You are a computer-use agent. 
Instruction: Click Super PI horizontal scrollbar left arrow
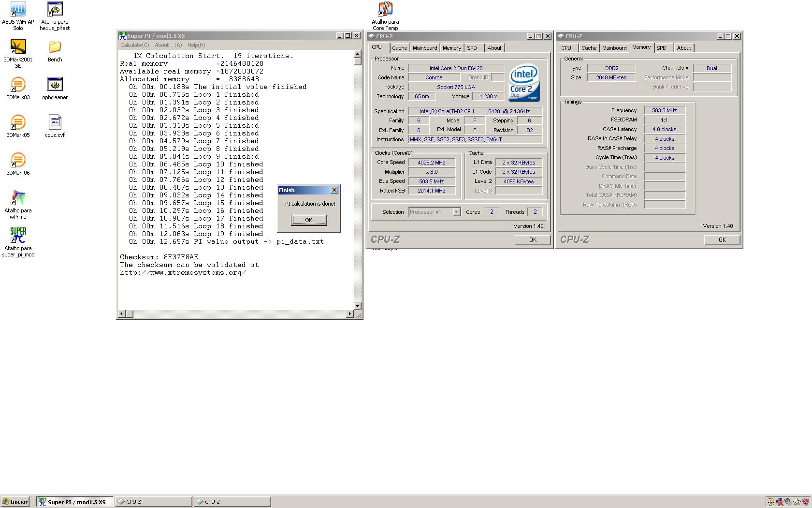[x=122, y=314]
